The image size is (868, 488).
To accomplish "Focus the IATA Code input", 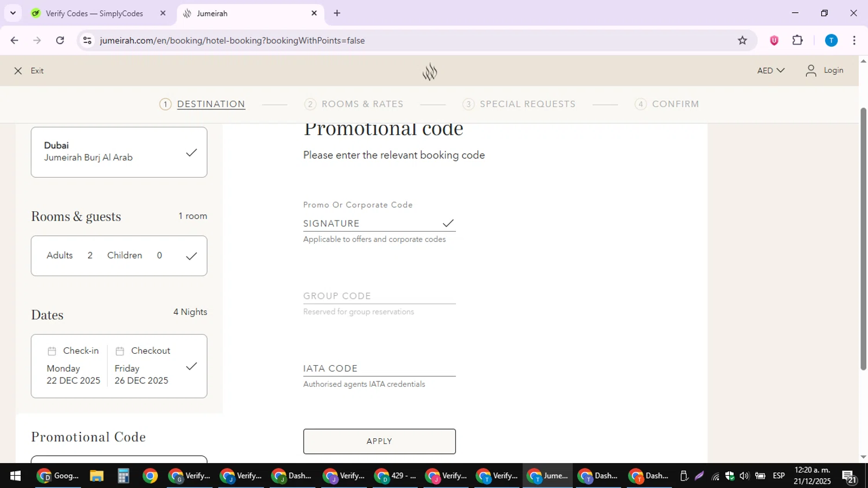I will click(x=380, y=368).
